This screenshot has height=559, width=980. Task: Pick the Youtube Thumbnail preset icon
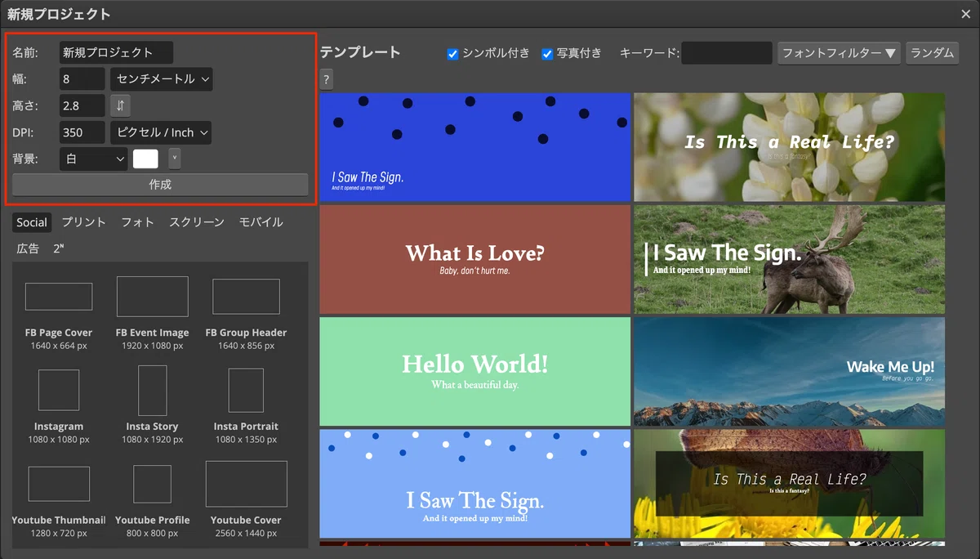59,484
